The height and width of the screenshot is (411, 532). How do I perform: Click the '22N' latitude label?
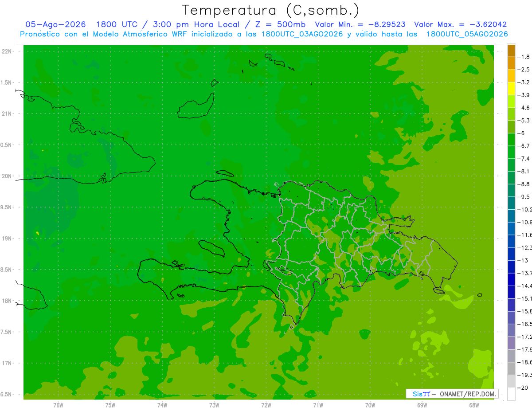pyautogui.click(x=7, y=51)
